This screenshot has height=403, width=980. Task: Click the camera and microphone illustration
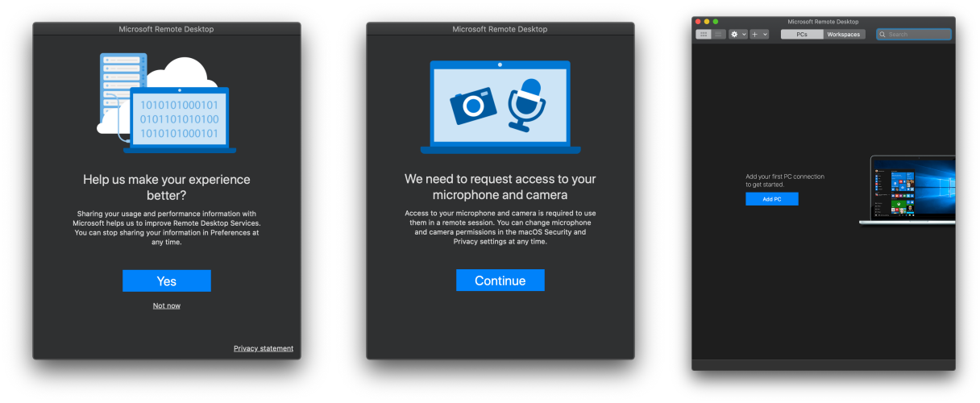500,107
